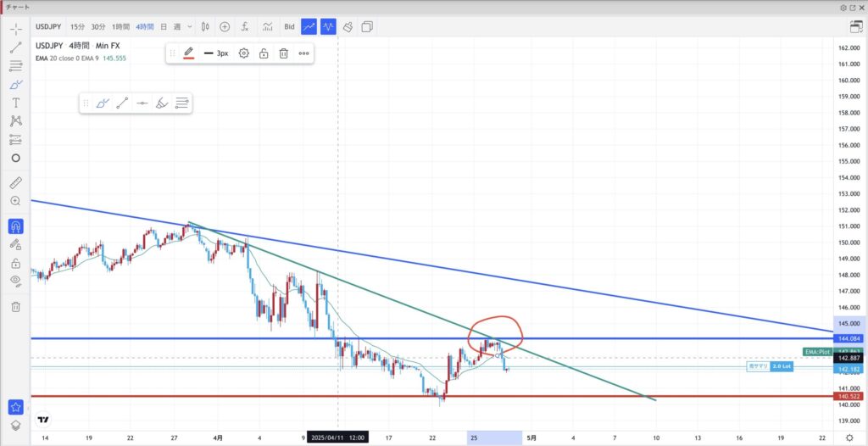
Task: Select Fib retracement in favorites toolbar
Action: point(182,103)
